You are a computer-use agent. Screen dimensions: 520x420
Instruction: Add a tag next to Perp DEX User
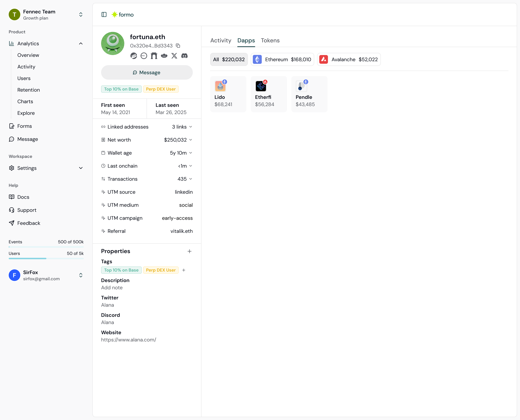click(184, 270)
